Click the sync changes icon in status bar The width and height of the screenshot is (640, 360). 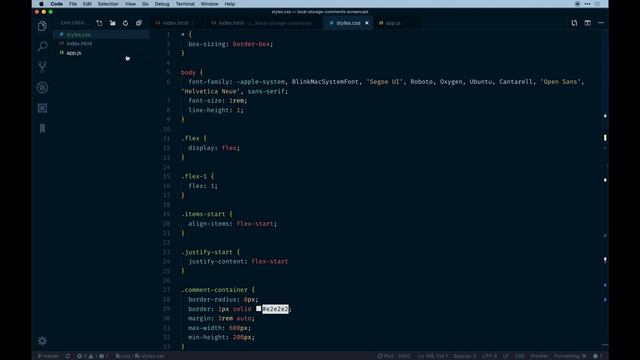[x=68, y=356]
